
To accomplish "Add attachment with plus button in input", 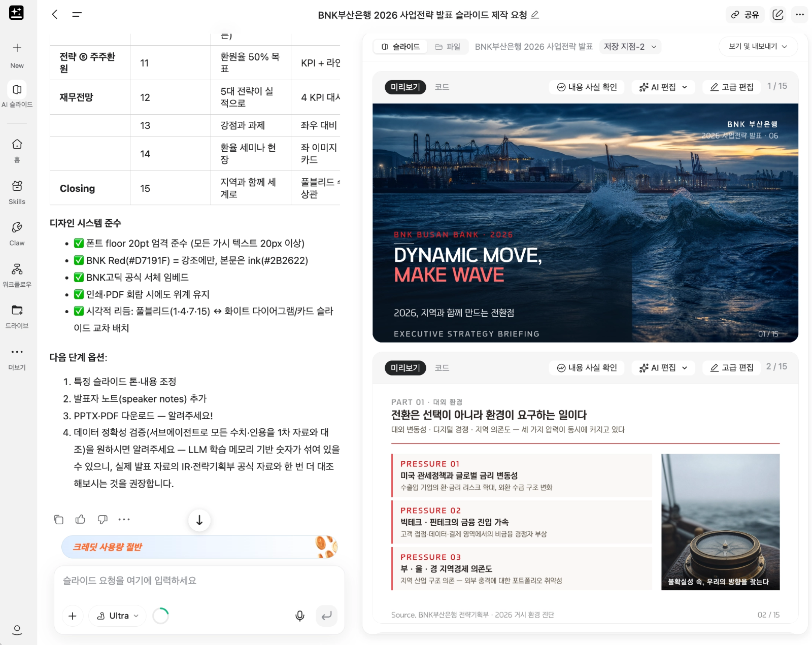I will (73, 616).
